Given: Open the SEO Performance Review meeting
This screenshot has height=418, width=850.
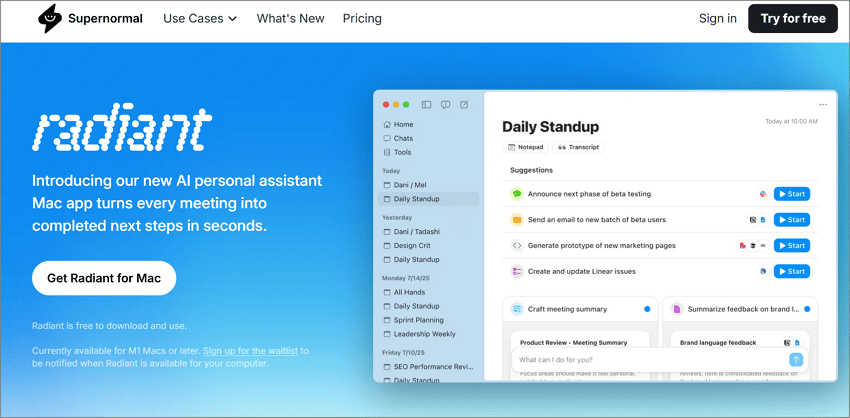Looking at the screenshot, I should pyautogui.click(x=428, y=366).
